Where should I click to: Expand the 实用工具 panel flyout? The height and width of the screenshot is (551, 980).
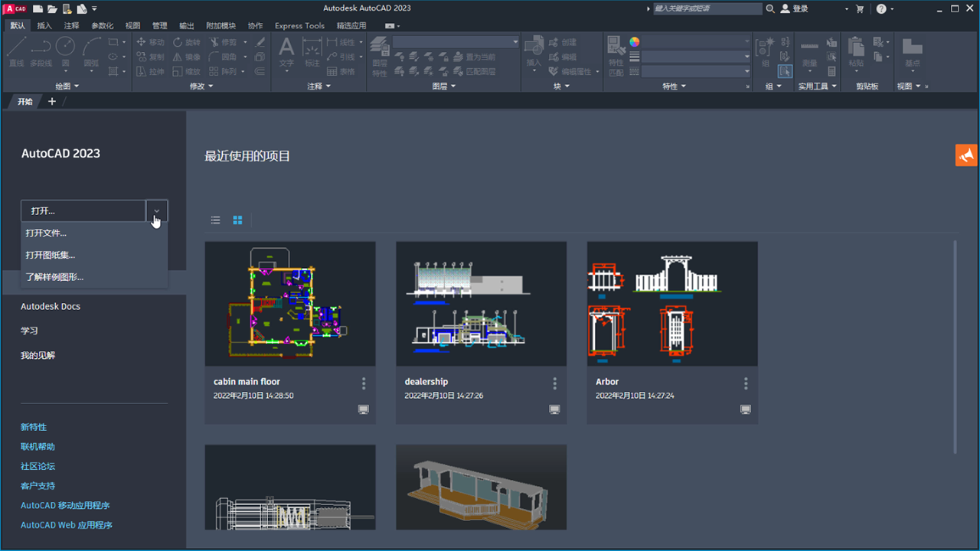point(818,86)
